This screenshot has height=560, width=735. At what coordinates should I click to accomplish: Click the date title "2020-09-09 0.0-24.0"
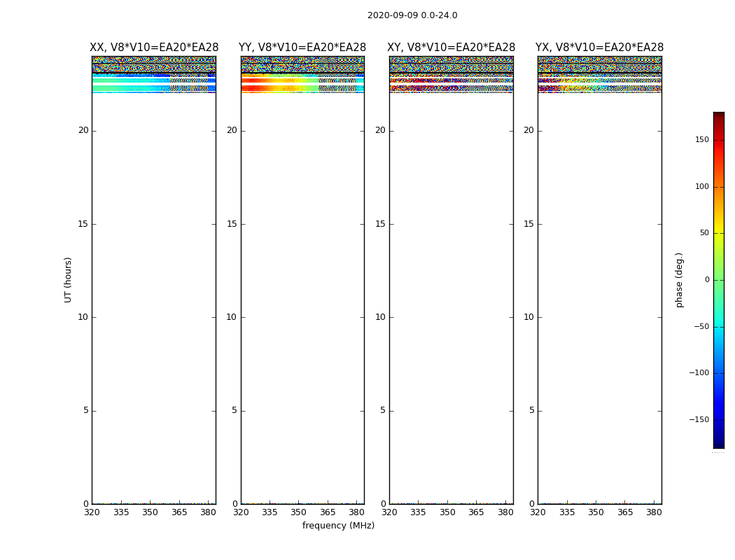pyautogui.click(x=412, y=15)
